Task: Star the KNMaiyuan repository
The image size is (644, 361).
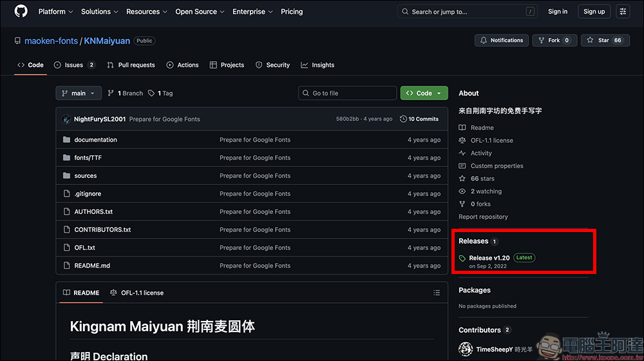Action: [x=605, y=41]
